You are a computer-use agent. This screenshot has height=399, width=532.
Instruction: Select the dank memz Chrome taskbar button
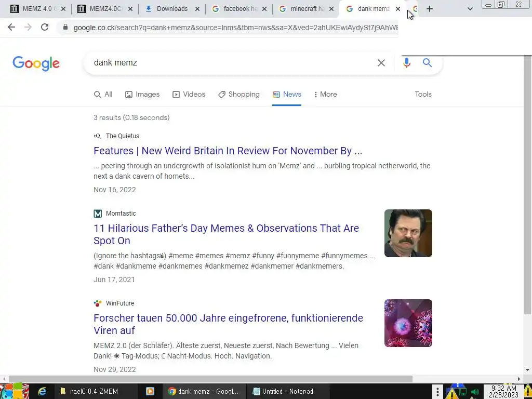(x=204, y=391)
